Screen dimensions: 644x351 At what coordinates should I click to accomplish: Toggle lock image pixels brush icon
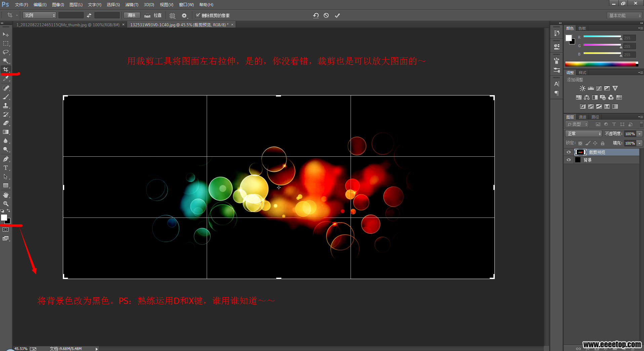point(588,143)
